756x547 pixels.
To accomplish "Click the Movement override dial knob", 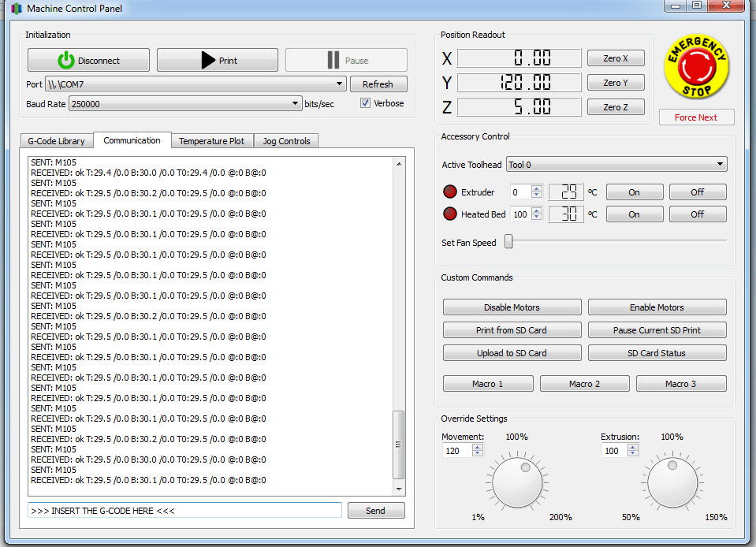I will tap(516, 482).
